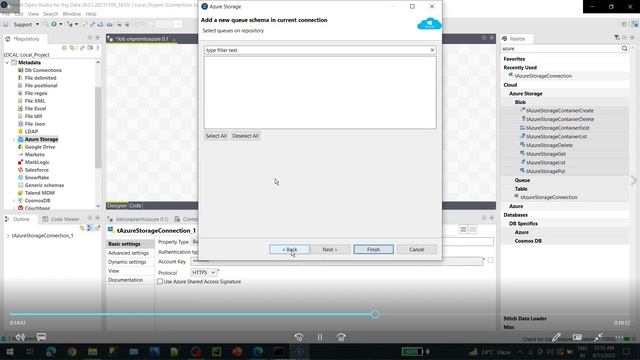The height and width of the screenshot is (360, 640).
Task: Click the video volume icon
Action: [20, 337]
